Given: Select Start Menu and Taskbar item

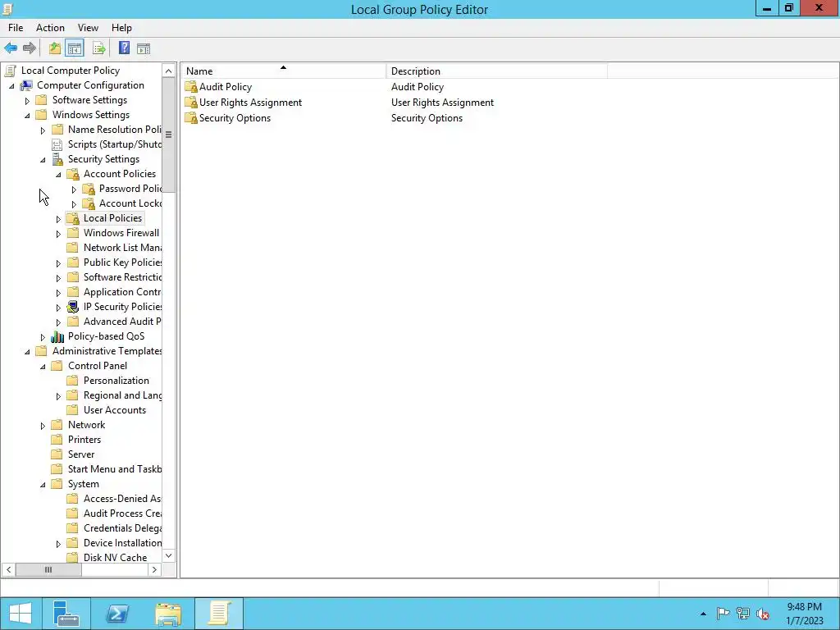Looking at the screenshot, I should tap(115, 469).
